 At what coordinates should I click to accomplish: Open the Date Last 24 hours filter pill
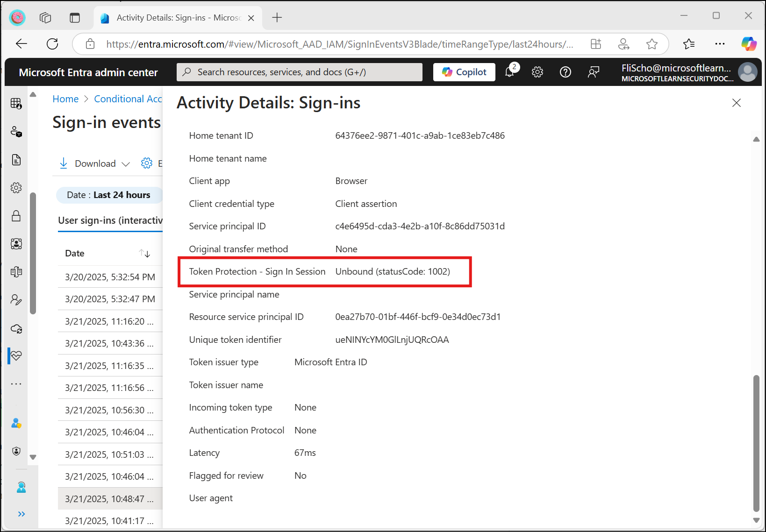109,195
